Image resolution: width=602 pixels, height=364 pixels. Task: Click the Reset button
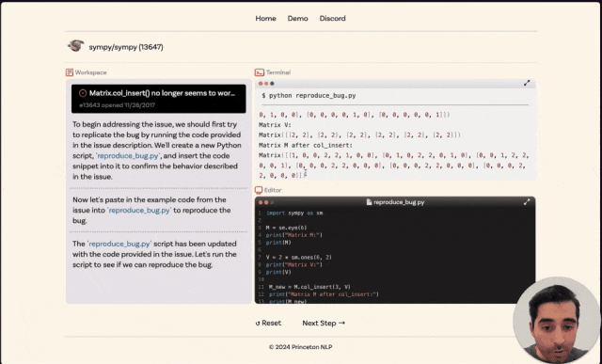click(268, 324)
